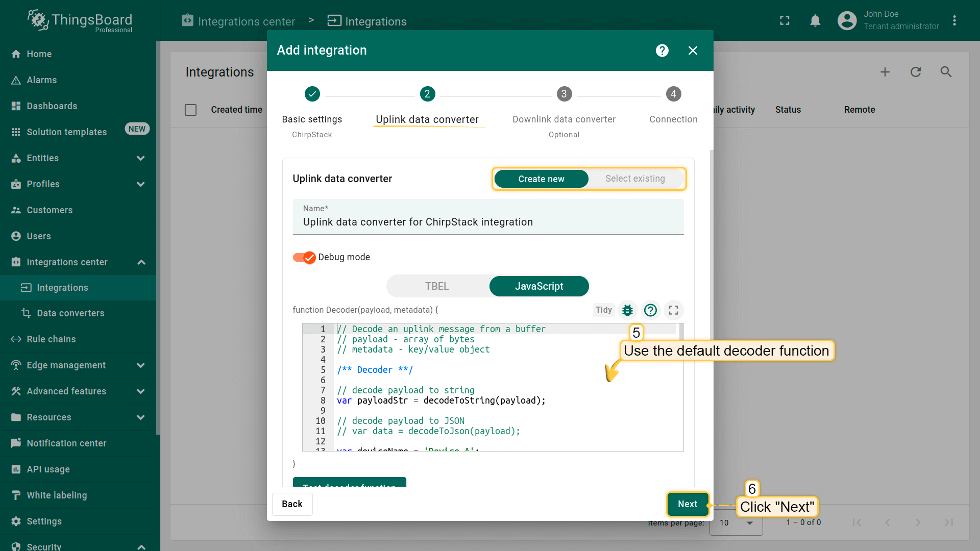Viewport: 980px width, 551px height.
Task: Open Integrations under Integrations center
Action: click(x=78, y=288)
